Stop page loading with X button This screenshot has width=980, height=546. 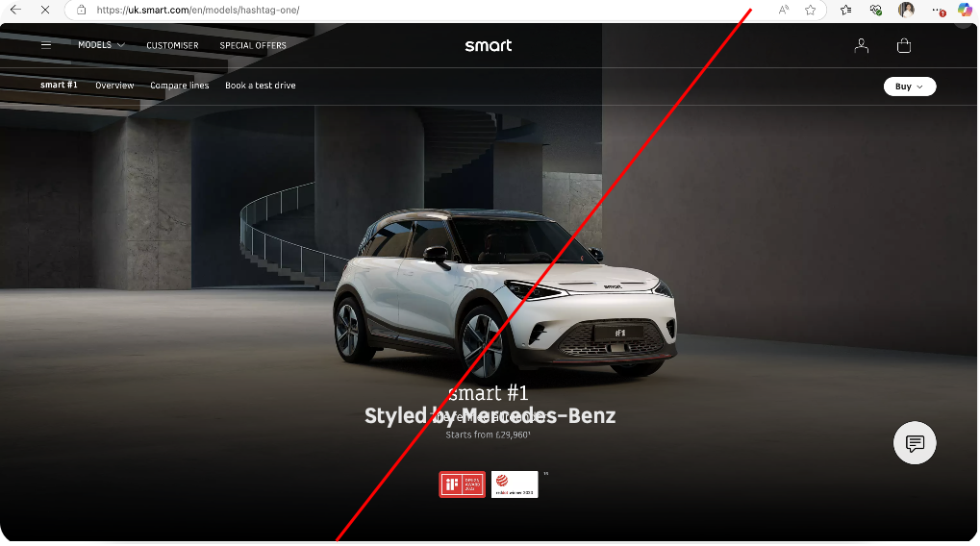pyautogui.click(x=45, y=10)
